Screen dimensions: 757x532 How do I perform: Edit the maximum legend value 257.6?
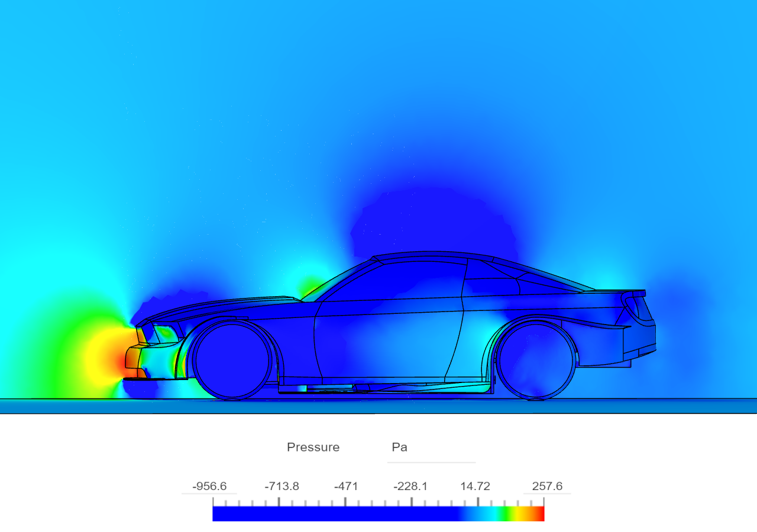(x=547, y=486)
